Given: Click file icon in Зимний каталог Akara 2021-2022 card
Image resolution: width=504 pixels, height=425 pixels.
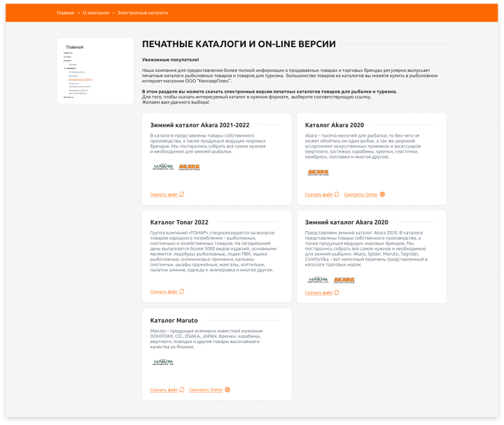Looking at the screenshot, I should coord(182,195).
